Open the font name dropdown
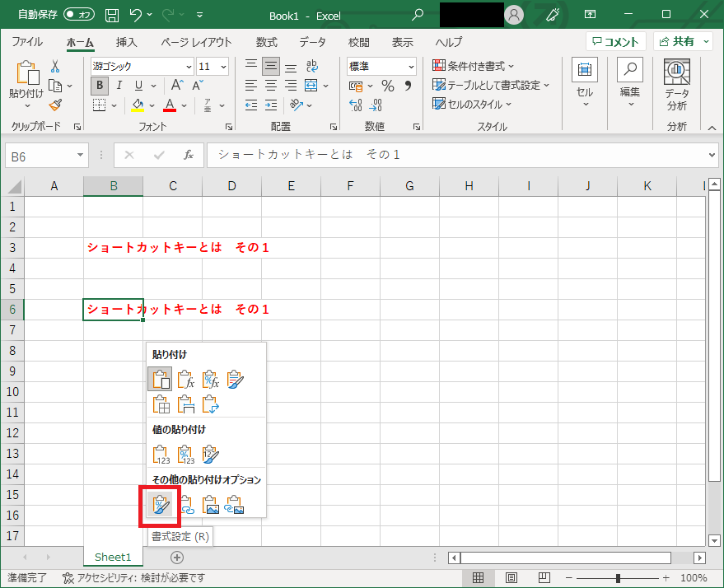Viewport: 724px width, 588px height. tap(189, 67)
